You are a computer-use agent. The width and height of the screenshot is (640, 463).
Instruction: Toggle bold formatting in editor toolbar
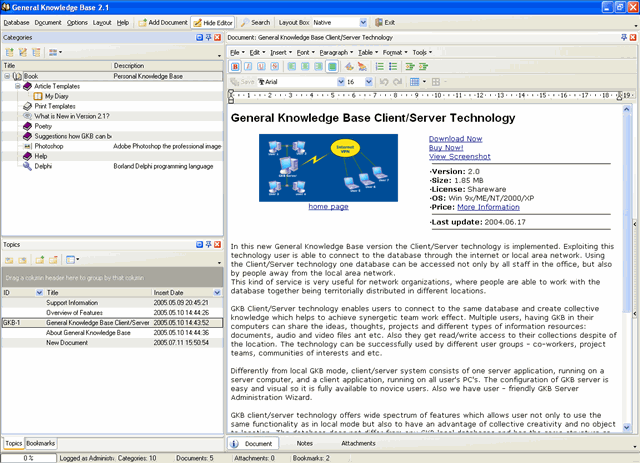[x=235, y=67]
